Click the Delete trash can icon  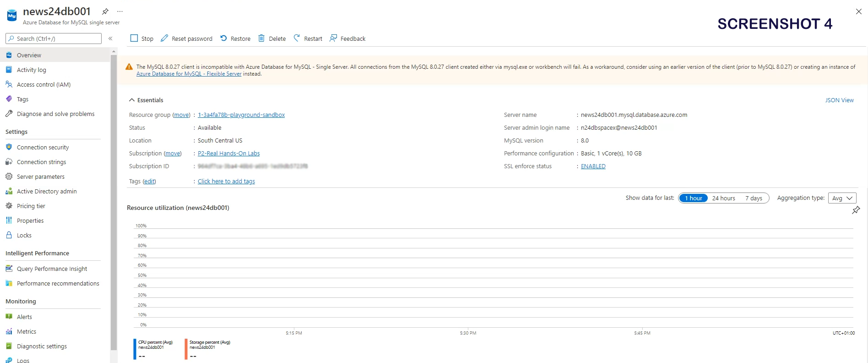(x=261, y=38)
